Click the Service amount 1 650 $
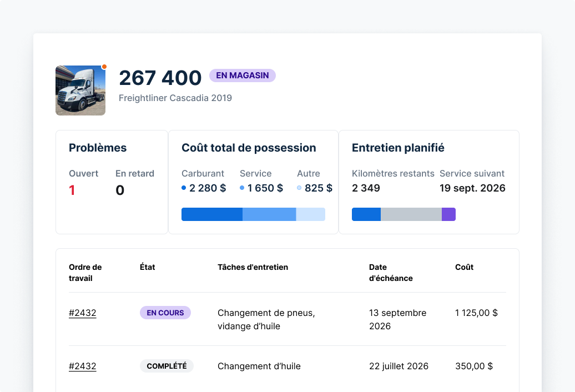575x392 pixels. click(x=265, y=188)
